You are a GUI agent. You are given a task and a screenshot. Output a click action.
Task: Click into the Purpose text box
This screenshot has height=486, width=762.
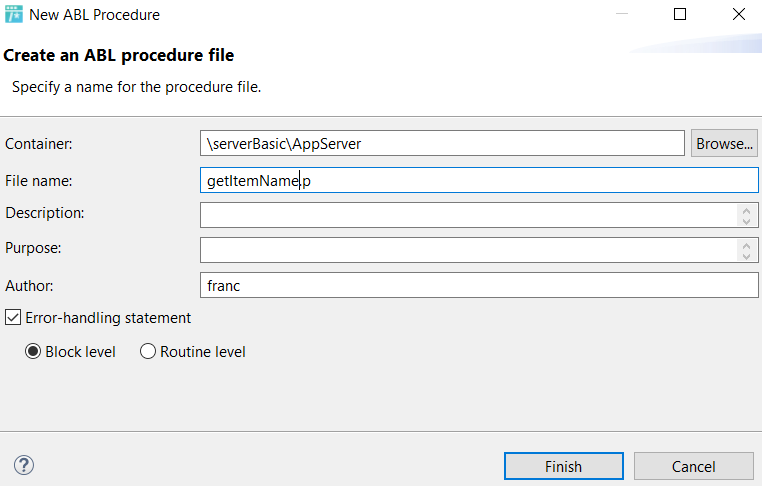coord(468,250)
